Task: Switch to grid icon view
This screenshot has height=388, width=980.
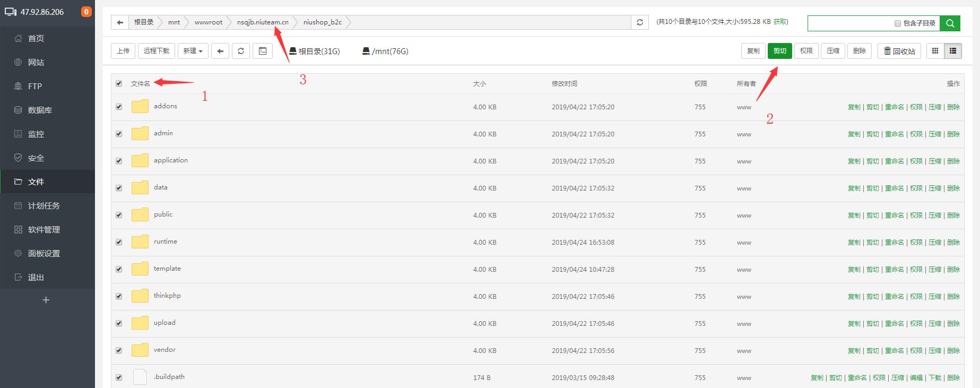Action: [935, 51]
